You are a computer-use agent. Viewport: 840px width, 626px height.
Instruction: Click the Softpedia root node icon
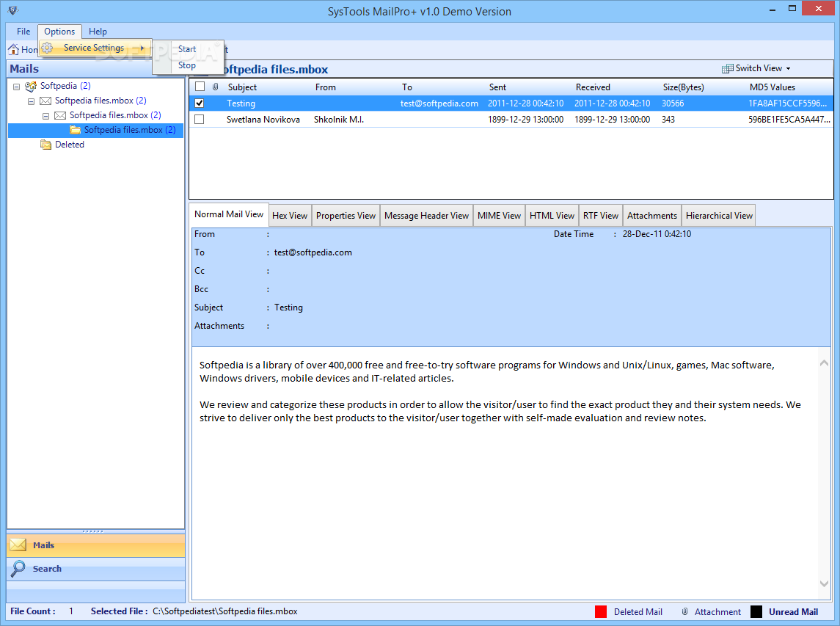pyautogui.click(x=31, y=86)
